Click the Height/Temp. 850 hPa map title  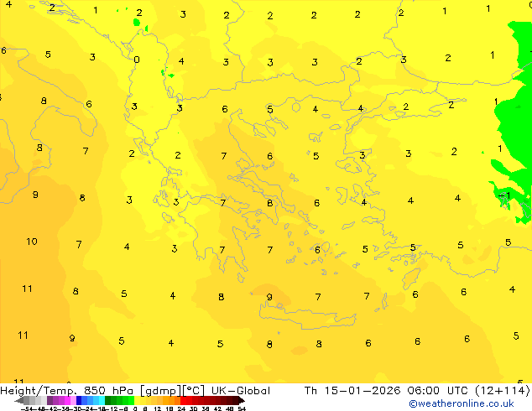pos(68,391)
